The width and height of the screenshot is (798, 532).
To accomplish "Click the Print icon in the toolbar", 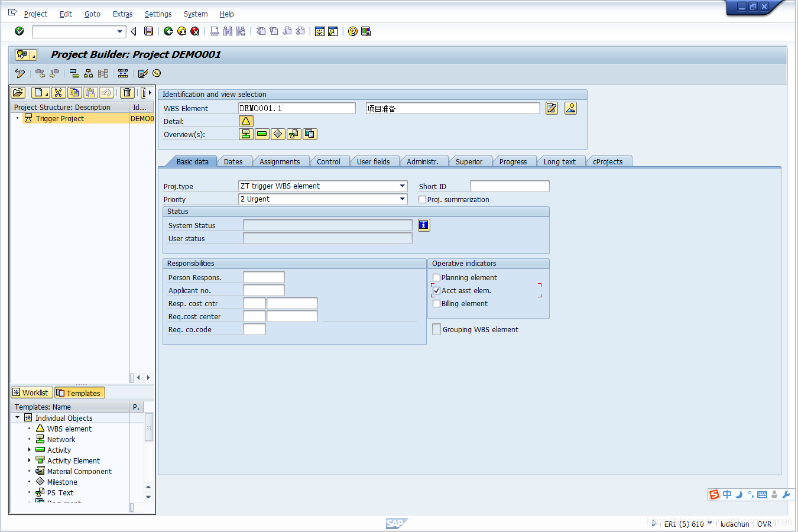I will (215, 31).
